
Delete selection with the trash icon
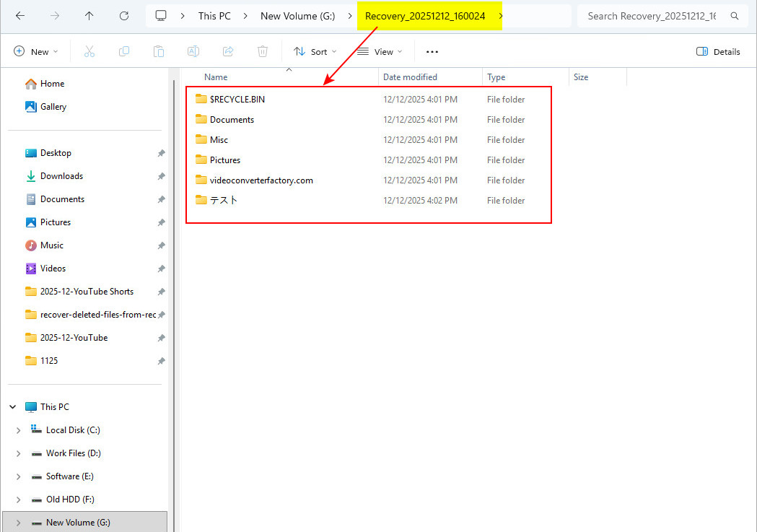click(x=262, y=51)
